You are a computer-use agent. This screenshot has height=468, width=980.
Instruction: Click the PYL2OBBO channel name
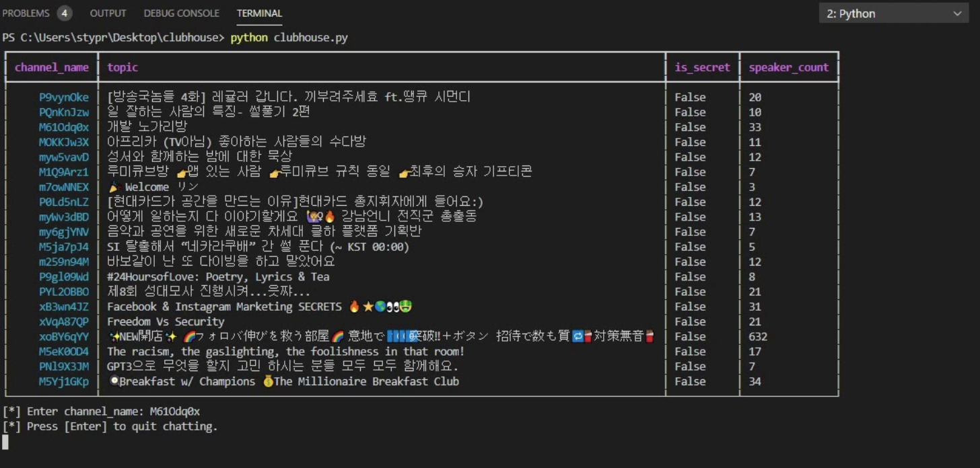64,291
